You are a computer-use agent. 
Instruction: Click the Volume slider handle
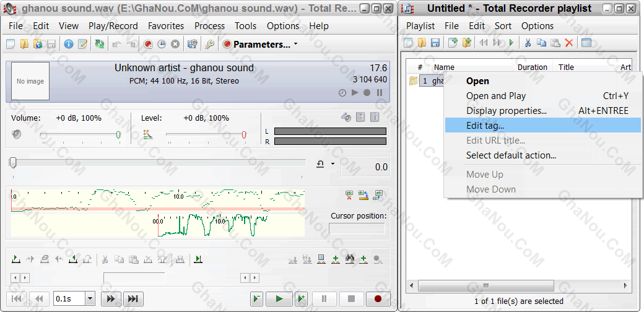(118, 135)
